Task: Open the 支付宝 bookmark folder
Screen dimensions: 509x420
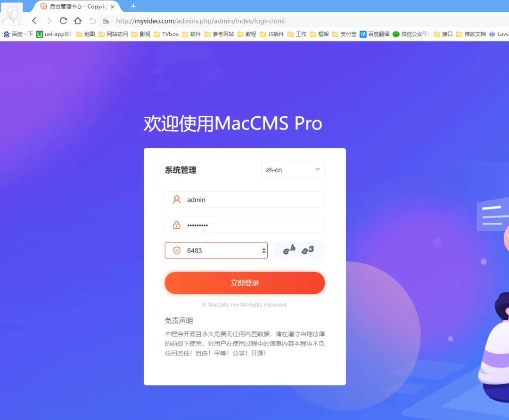Action: point(345,34)
